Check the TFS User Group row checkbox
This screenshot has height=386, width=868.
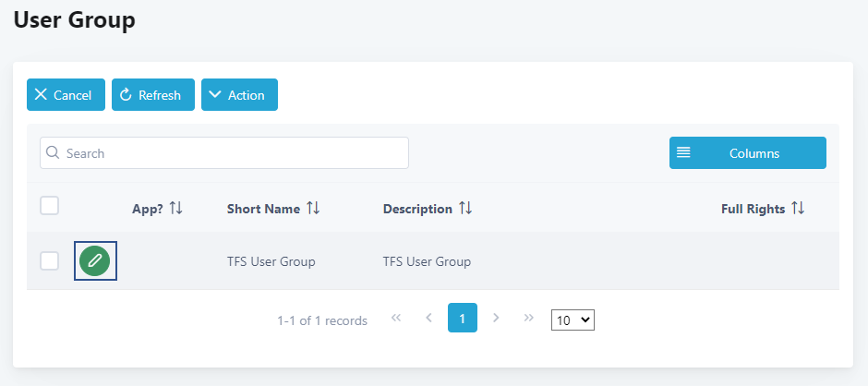[x=50, y=261]
